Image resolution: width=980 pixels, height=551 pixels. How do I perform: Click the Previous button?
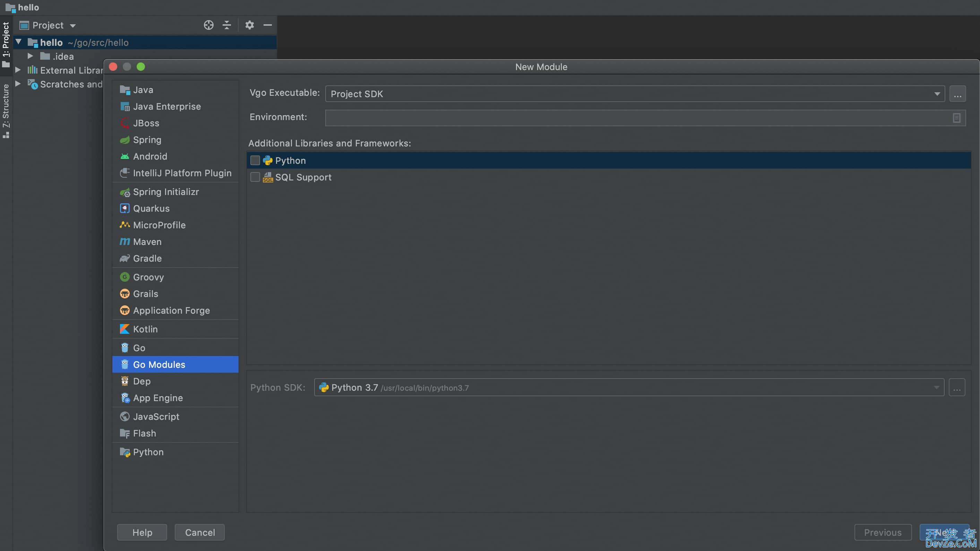(x=883, y=532)
